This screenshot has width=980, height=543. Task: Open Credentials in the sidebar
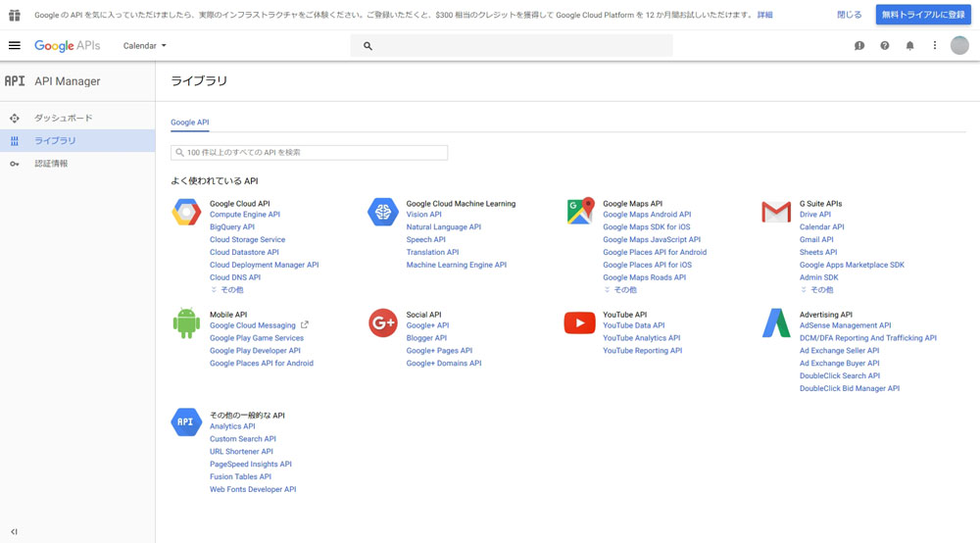point(77,164)
